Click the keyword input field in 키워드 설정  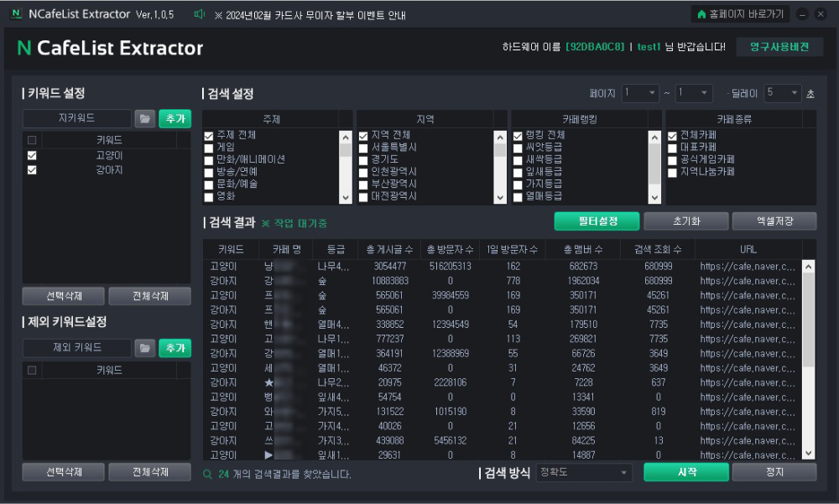(x=77, y=118)
